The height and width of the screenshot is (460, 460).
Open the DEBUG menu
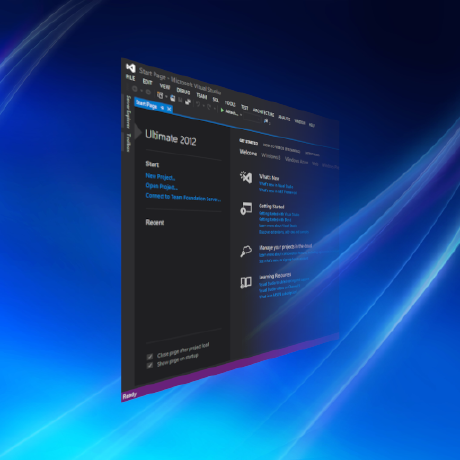[183, 90]
